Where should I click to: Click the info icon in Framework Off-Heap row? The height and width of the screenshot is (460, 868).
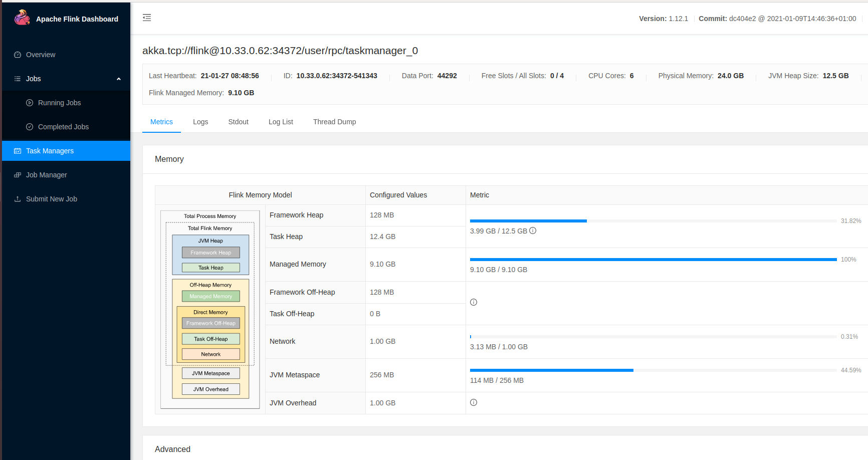click(474, 302)
